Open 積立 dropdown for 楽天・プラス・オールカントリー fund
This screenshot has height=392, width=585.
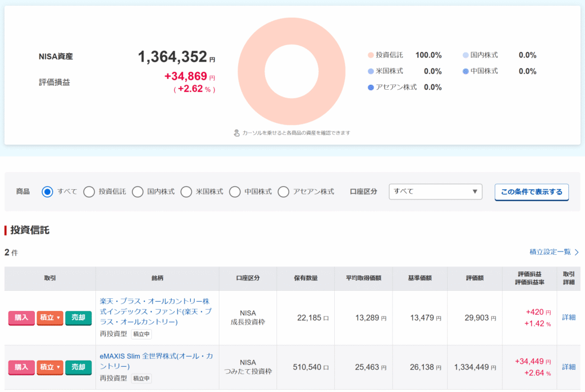pyautogui.click(x=50, y=318)
